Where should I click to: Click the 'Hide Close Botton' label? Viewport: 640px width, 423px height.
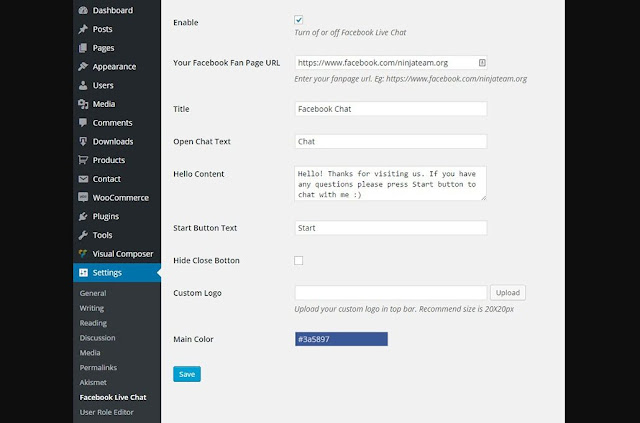(206, 260)
